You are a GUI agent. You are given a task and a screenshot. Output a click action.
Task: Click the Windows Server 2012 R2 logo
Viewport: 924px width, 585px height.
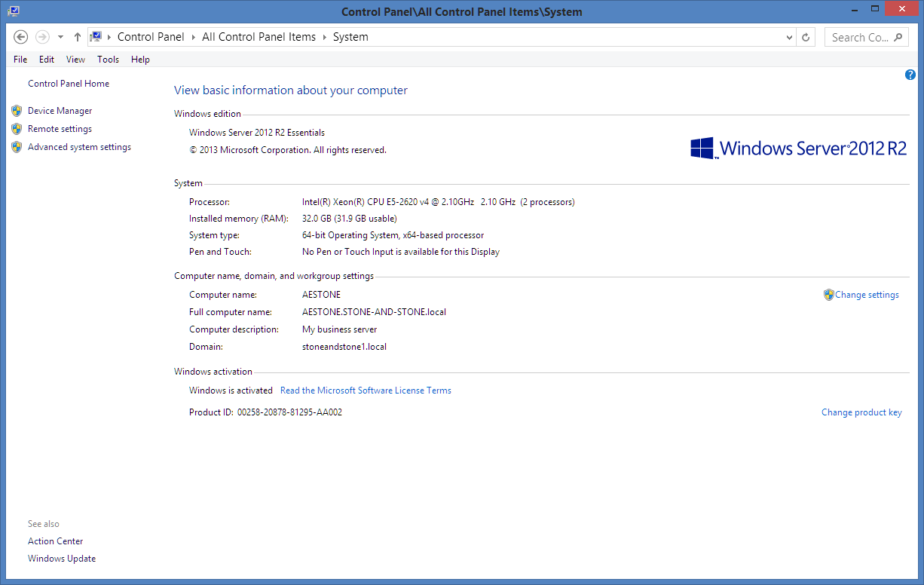(798, 148)
